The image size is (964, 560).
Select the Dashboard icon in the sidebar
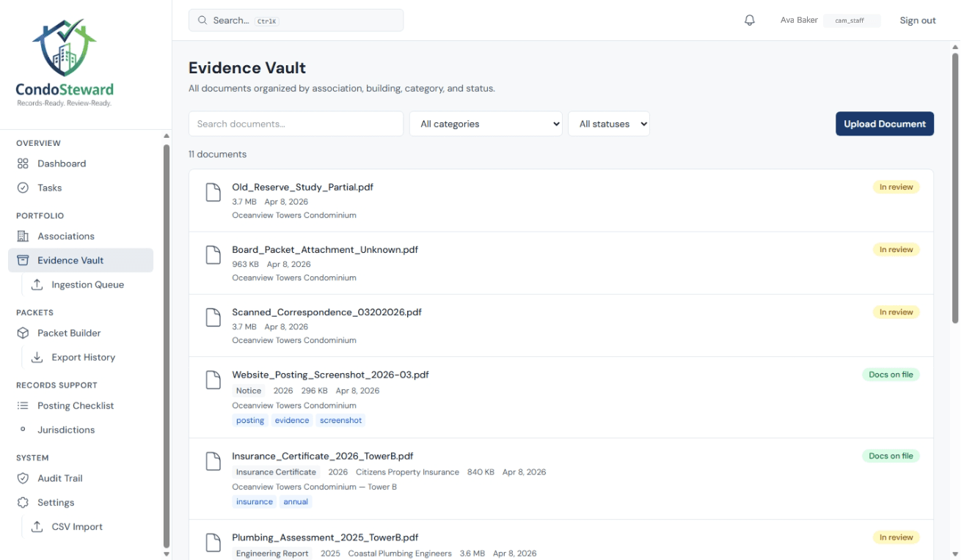[x=23, y=163]
